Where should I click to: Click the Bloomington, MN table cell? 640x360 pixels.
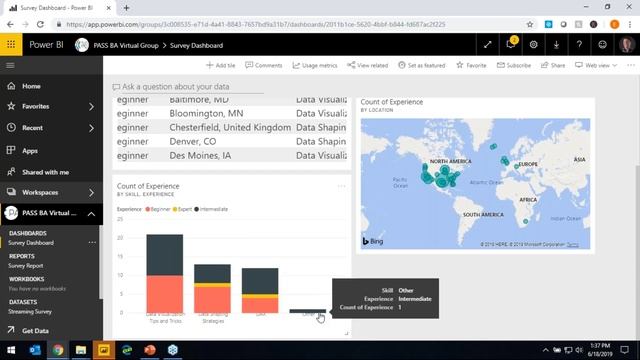point(206,113)
